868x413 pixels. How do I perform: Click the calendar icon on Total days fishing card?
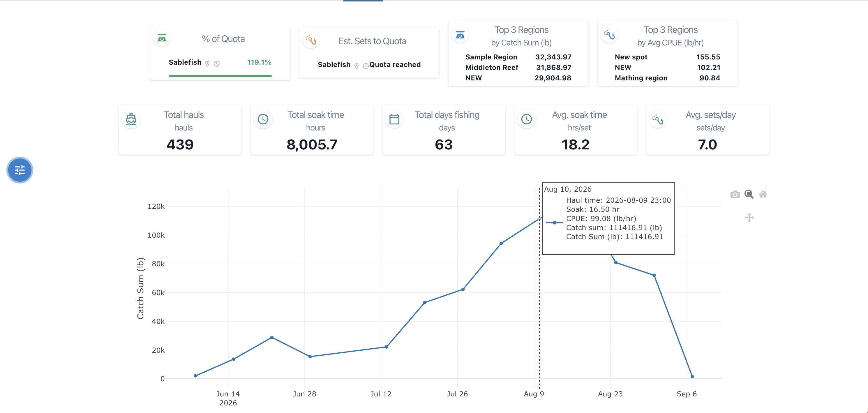[395, 119]
